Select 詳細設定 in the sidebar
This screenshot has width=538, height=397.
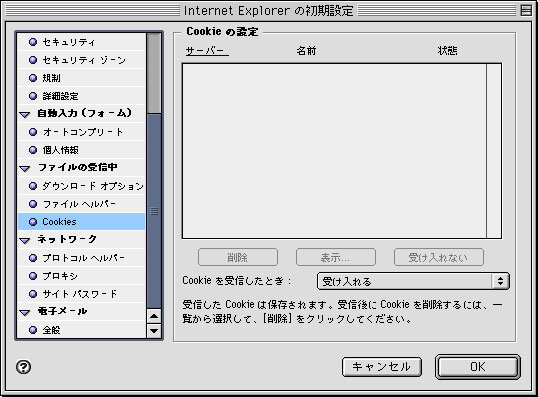tap(82, 96)
